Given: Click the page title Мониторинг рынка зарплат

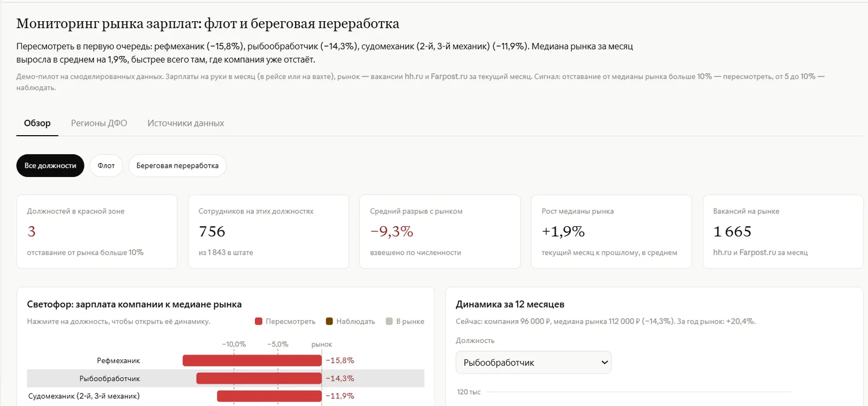Looking at the screenshot, I should coord(208,24).
